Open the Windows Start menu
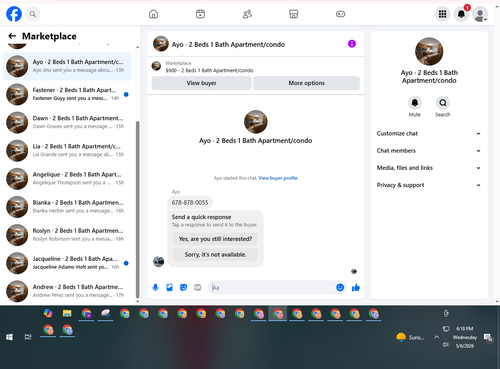This screenshot has width=500, height=369. [9, 337]
